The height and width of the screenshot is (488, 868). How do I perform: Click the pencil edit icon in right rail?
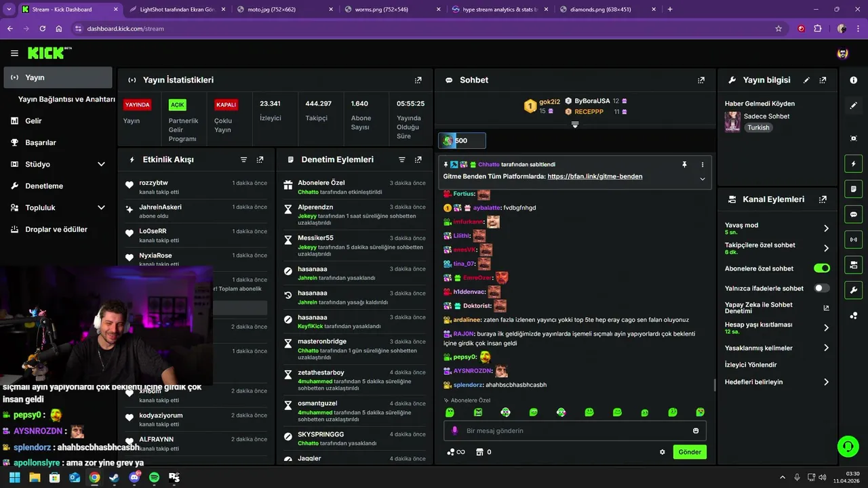click(x=853, y=105)
